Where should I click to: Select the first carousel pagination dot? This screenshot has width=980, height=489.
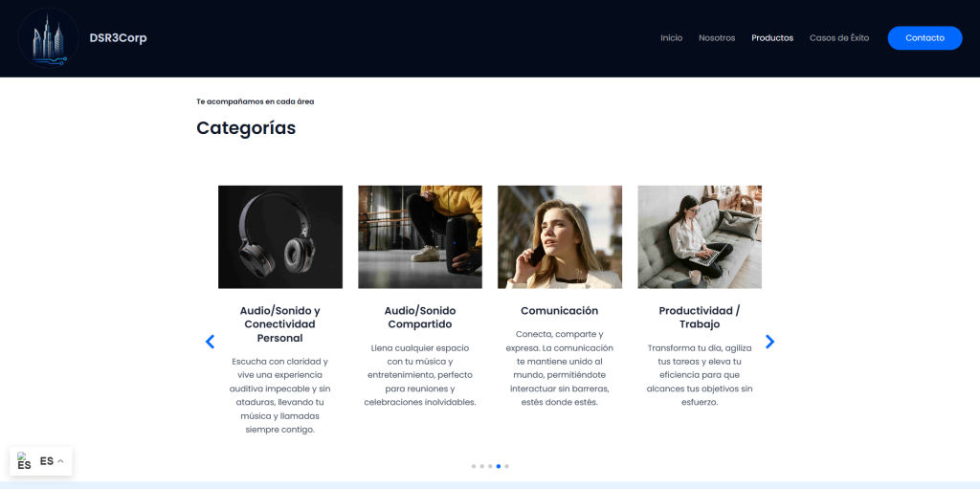[474, 466]
